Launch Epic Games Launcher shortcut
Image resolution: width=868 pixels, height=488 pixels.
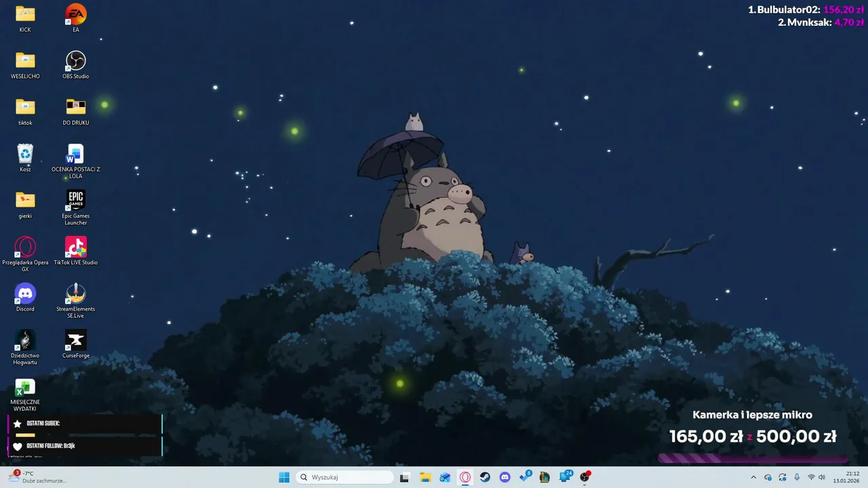tap(76, 207)
